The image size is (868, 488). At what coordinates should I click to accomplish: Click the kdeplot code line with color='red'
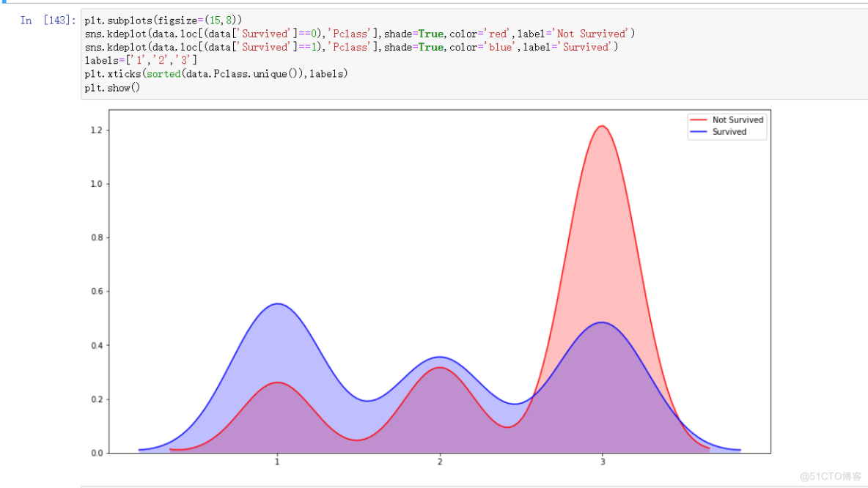coord(360,34)
